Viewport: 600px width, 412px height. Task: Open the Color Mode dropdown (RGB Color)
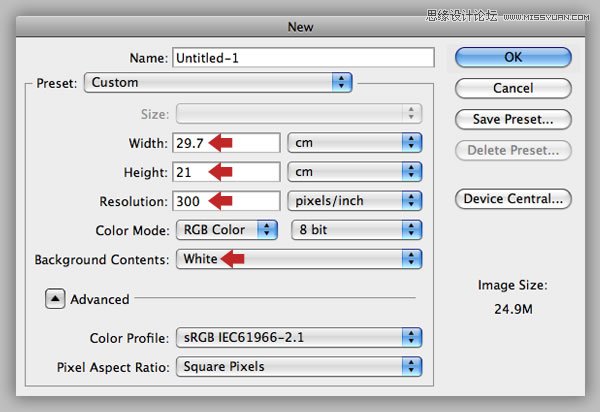[227, 230]
